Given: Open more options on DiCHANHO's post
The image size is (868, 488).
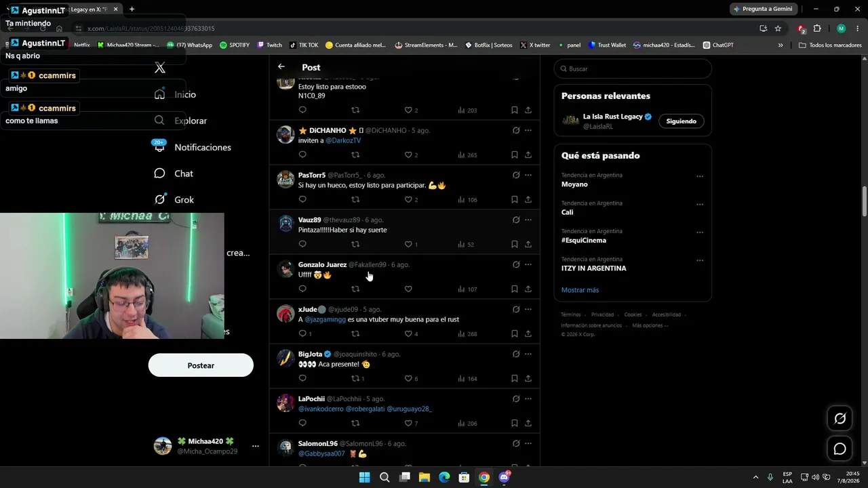Looking at the screenshot, I should pos(528,130).
